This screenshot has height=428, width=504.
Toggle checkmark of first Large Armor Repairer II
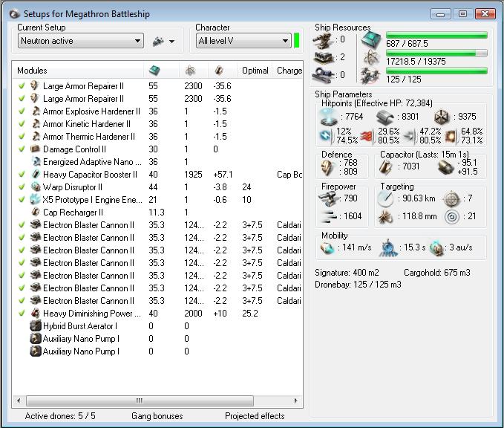click(22, 86)
